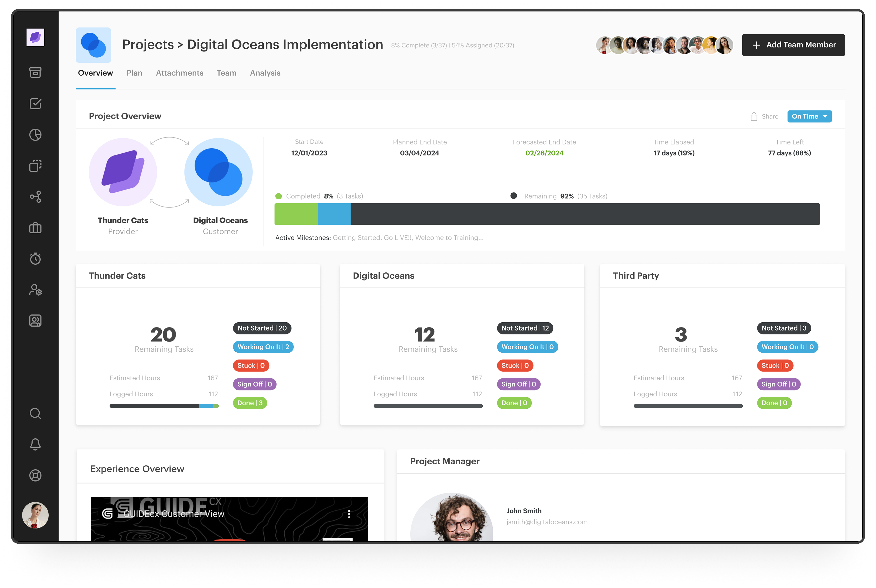Open the user profile avatar in sidebar

pos(35,515)
